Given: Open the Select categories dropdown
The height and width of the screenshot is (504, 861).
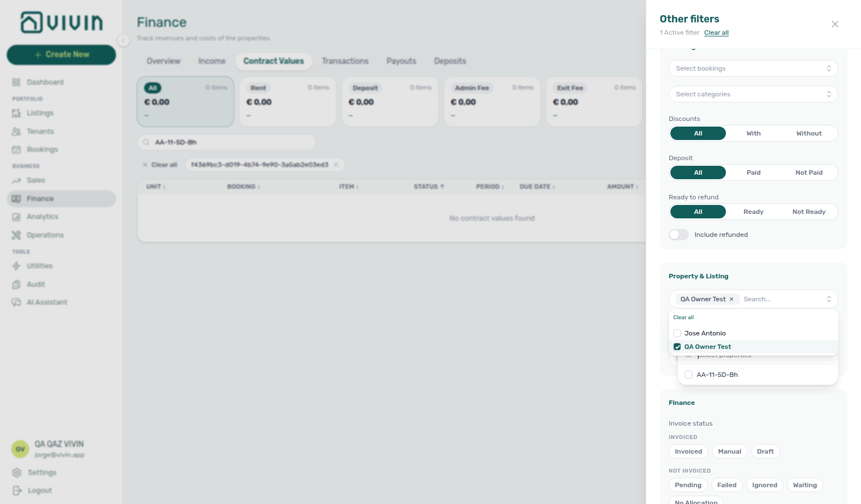Looking at the screenshot, I should click(x=753, y=94).
